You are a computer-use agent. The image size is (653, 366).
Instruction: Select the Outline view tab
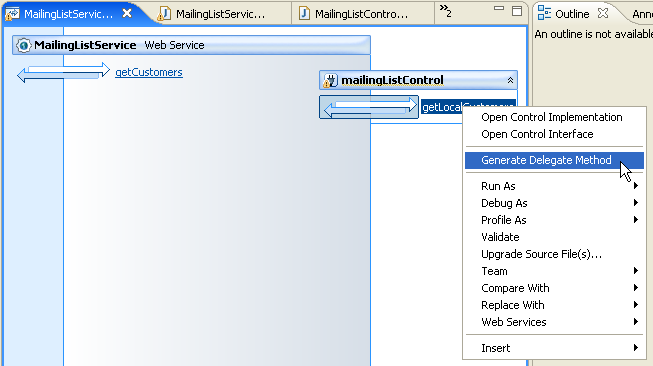[x=572, y=14]
